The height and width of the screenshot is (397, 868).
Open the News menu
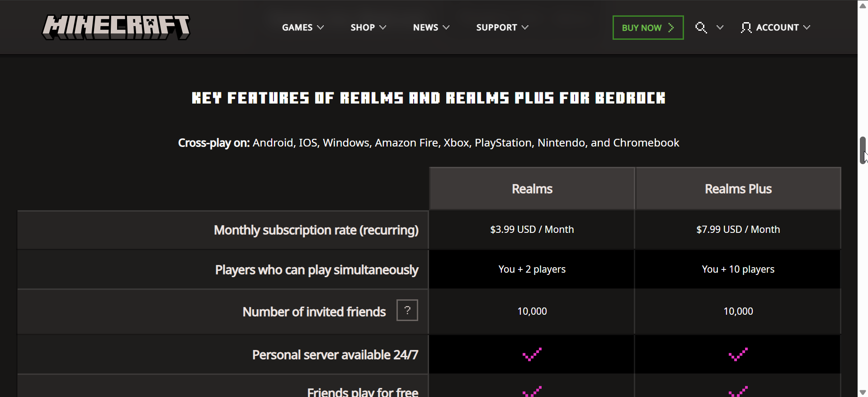coord(425,28)
